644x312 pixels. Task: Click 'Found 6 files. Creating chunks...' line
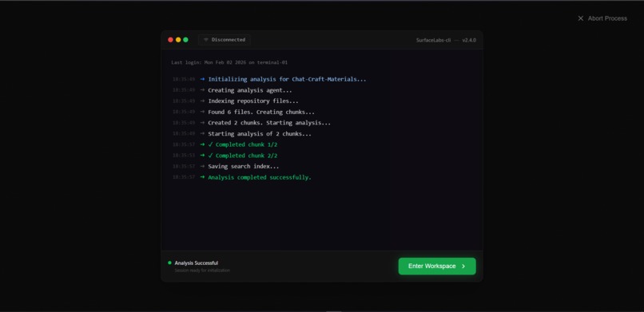[x=261, y=112]
